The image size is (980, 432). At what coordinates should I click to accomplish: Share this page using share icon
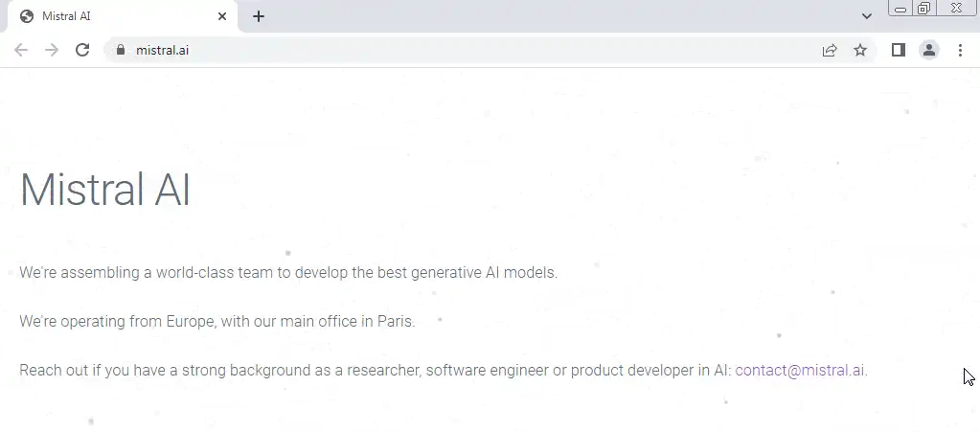pos(830,50)
